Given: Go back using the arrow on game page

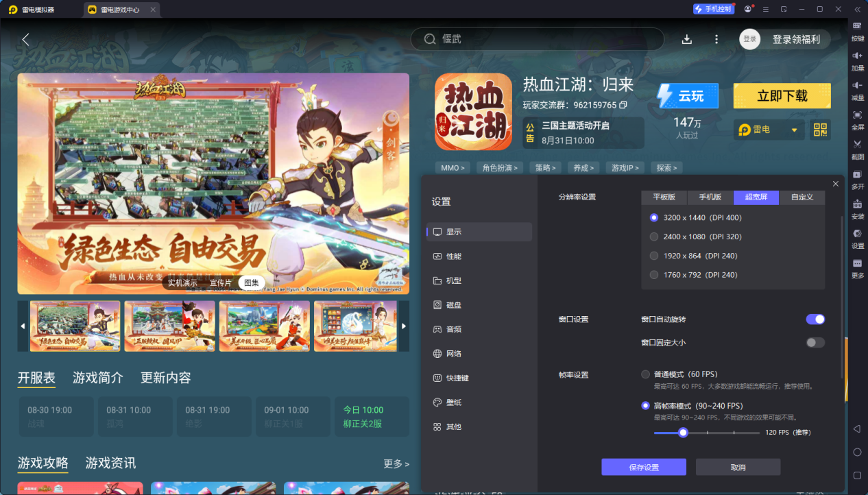Looking at the screenshot, I should tap(25, 40).
